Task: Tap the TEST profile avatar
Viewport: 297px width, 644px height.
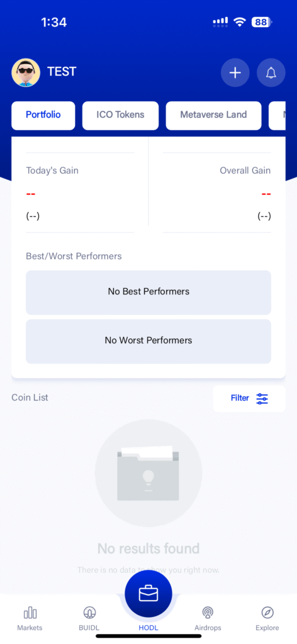Action: pyautogui.click(x=26, y=73)
